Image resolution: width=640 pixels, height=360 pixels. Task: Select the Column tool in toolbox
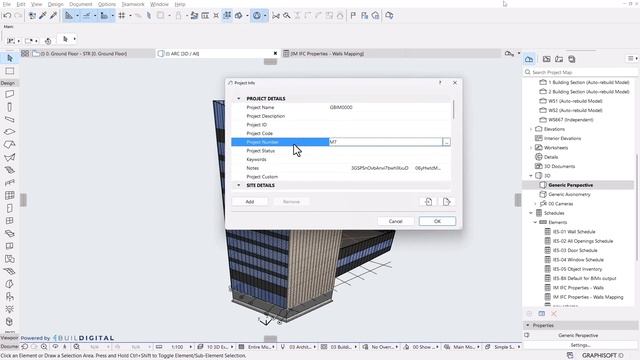coord(10,107)
